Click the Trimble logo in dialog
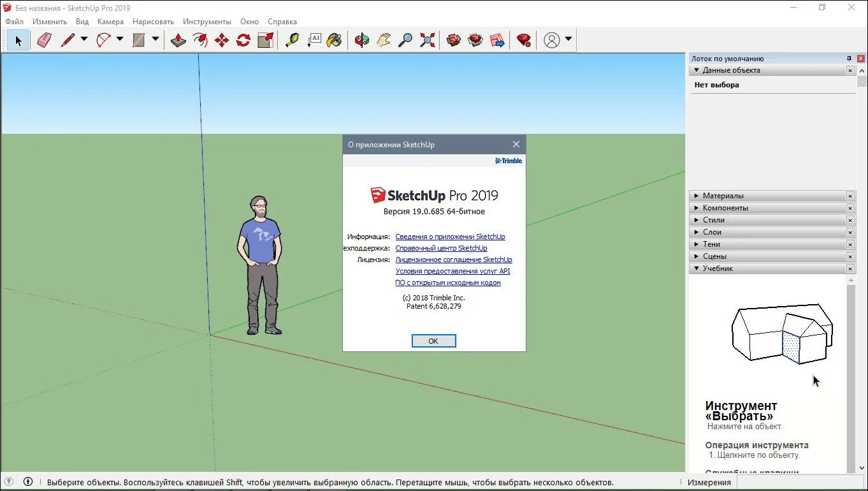 click(x=509, y=161)
